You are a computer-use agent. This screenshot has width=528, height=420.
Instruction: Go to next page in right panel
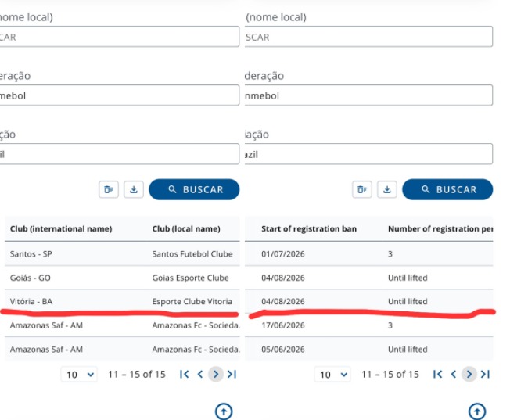[469, 374]
